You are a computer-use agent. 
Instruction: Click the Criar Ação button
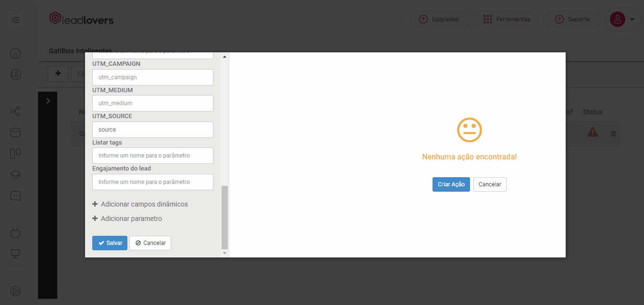[451, 184]
